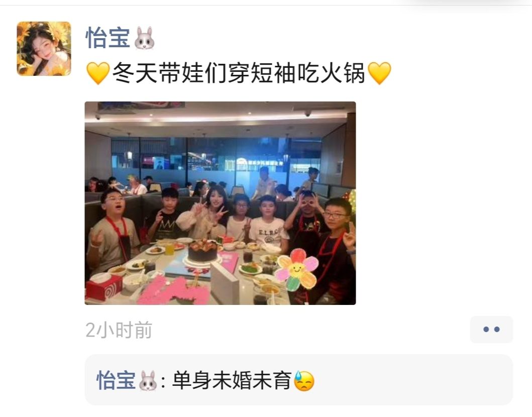Viewport: 532px width, 417px height.
Task: Click the rabbit emoji beside the post author name
Action: tap(144, 38)
